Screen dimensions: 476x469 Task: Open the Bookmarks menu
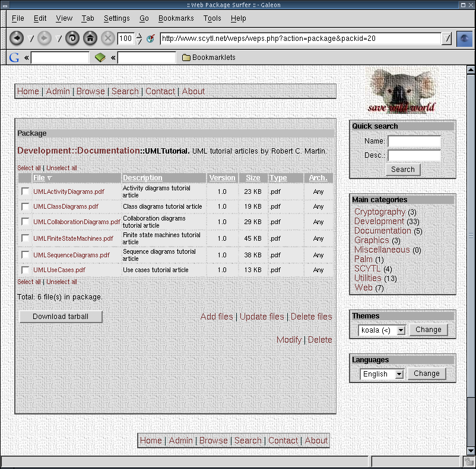[x=176, y=18]
